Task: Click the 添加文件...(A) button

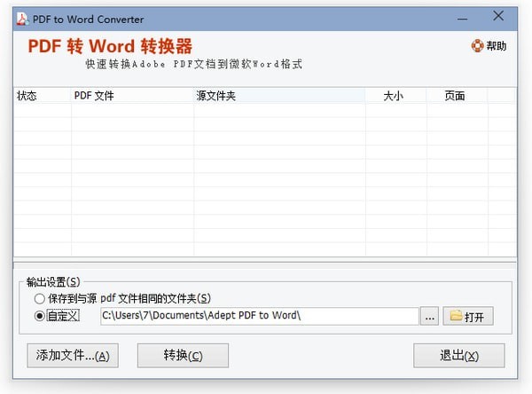Action: tap(73, 356)
